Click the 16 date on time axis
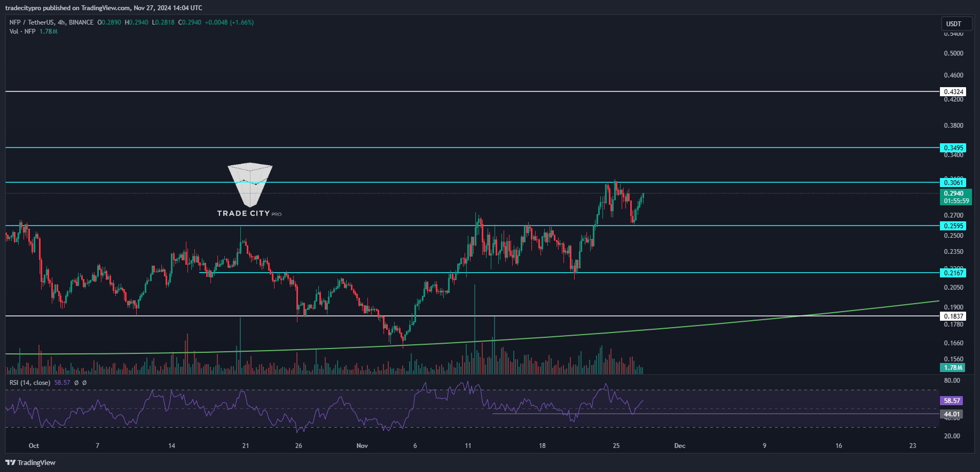This screenshot has height=472, width=980. coord(838,446)
